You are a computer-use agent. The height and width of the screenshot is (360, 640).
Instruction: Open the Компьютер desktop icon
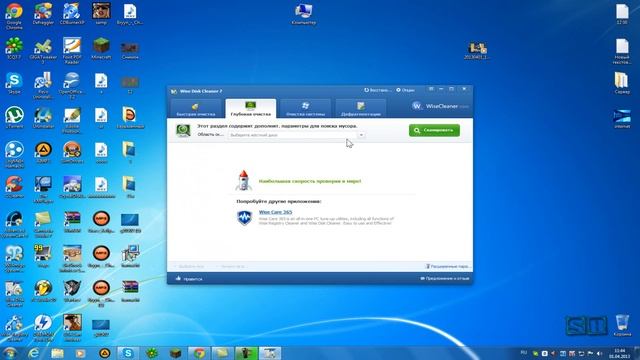point(304,15)
